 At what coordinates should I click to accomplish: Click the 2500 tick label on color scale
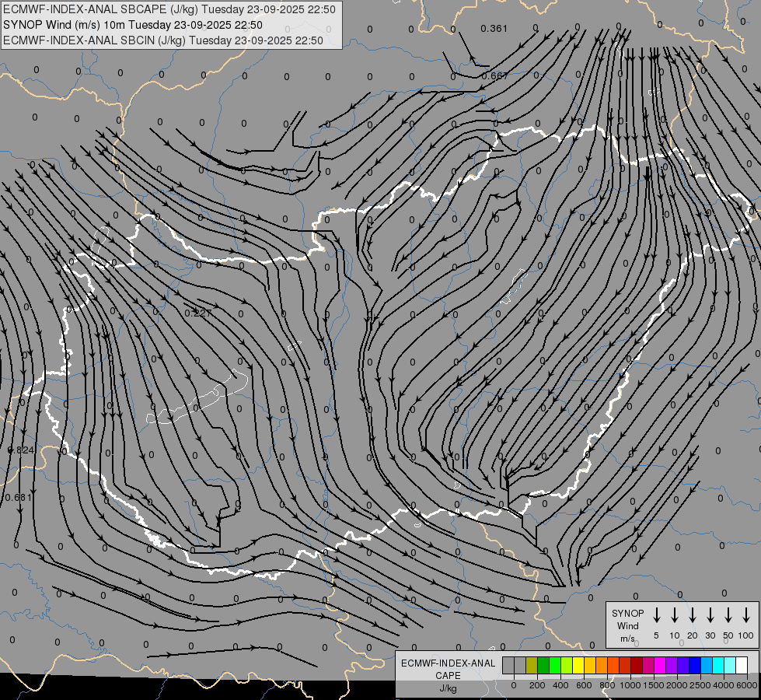click(x=700, y=685)
